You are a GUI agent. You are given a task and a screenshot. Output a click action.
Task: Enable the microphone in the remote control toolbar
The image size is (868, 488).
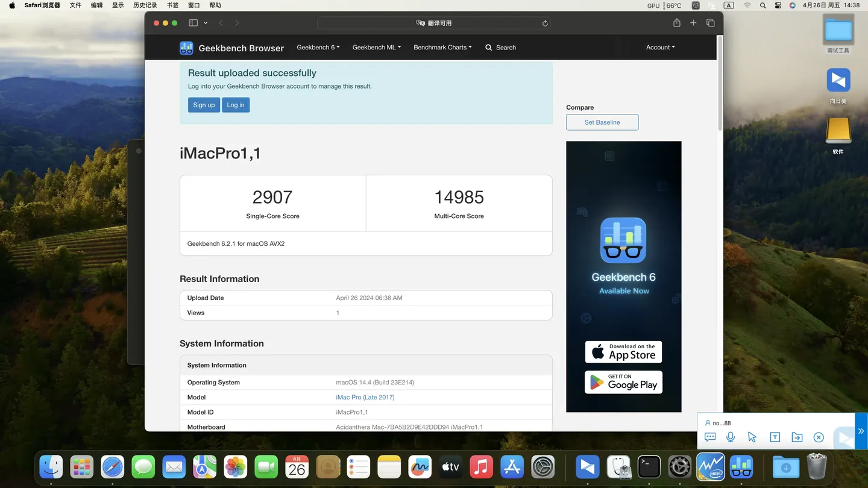tap(731, 437)
